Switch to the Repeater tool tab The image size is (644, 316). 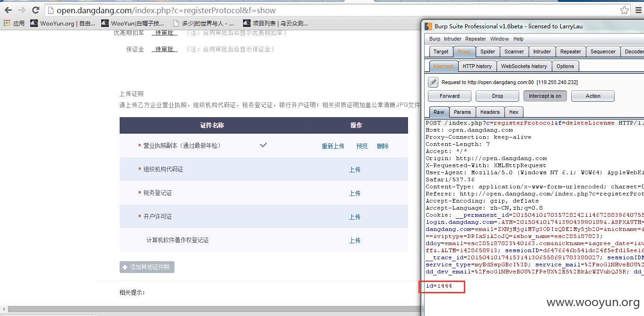[x=571, y=52]
